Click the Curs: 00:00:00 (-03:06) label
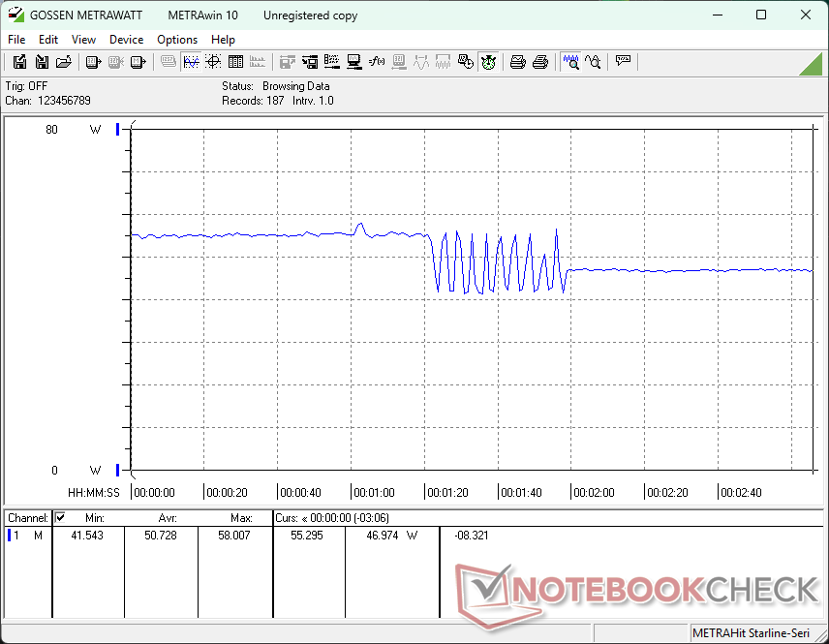829x644 pixels. 332,518
